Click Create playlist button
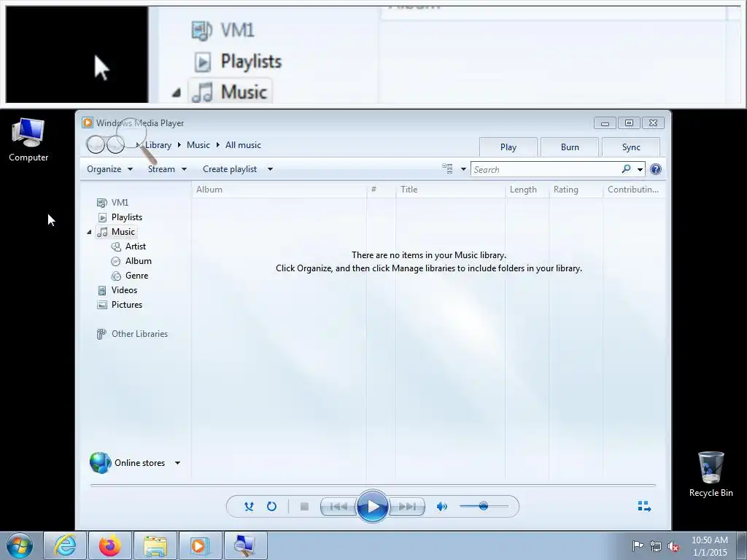Image resolution: width=747 pixels, height=560 pixels. (x=230, y=169)
